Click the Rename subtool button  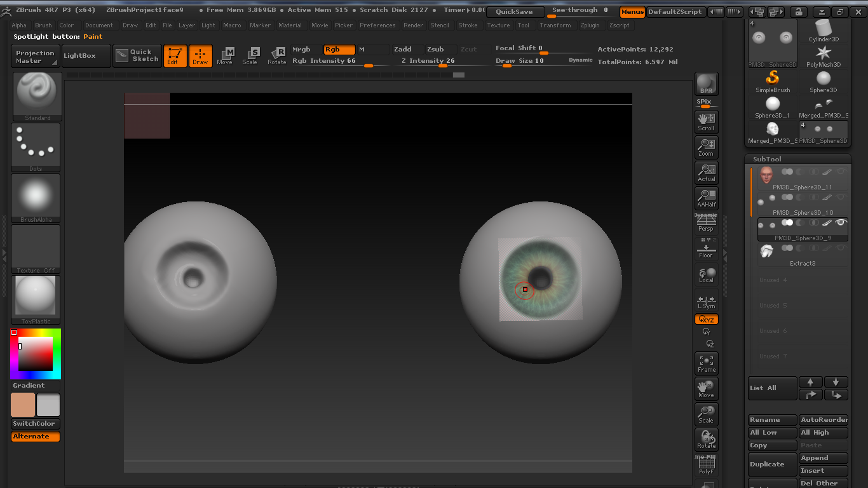pos(773,420)
